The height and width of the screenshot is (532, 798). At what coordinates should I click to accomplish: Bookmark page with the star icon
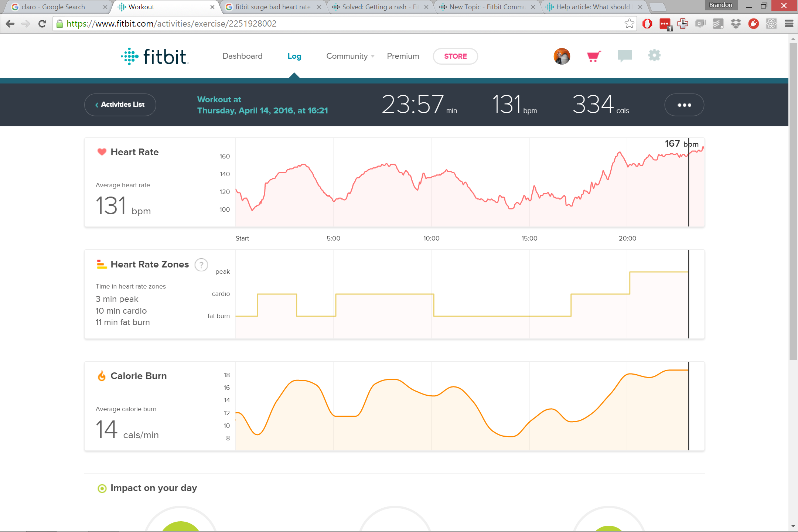coord(629,24)
